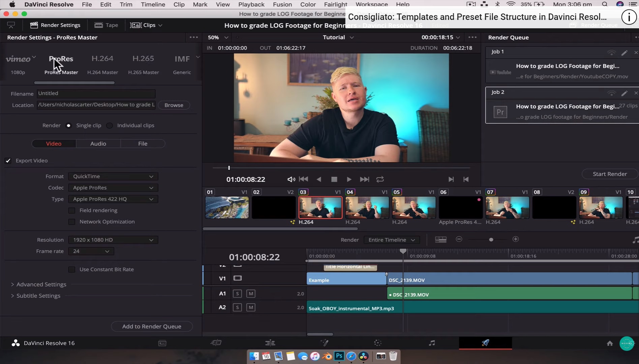Open the Format QuickTime dropdown
Viewport: 639px width, 364px height.
[113, 177]
